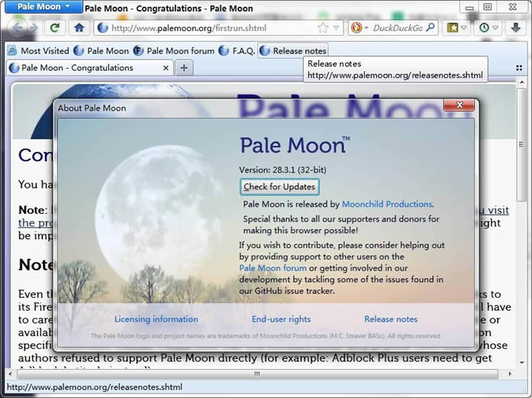Expand the bookmarks button dropdown arrow
This screenshot has width=532, height=398.
tap(464, 28)
